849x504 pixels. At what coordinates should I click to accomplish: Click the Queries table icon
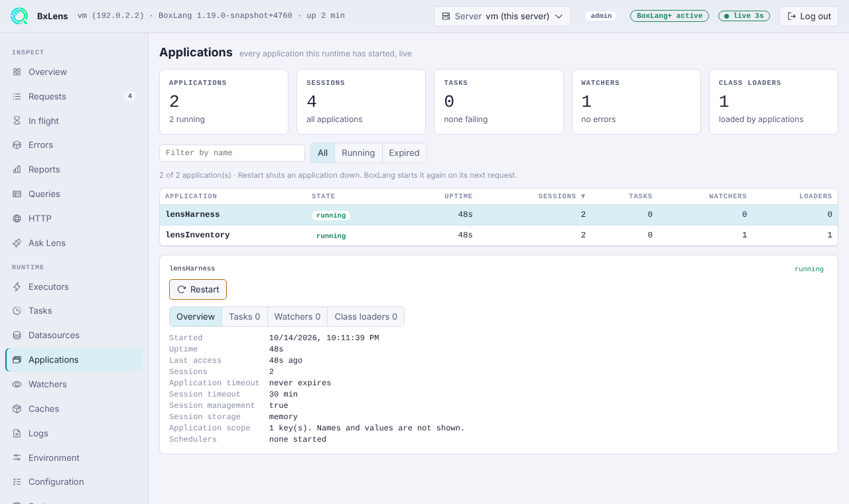click(17, 194)
